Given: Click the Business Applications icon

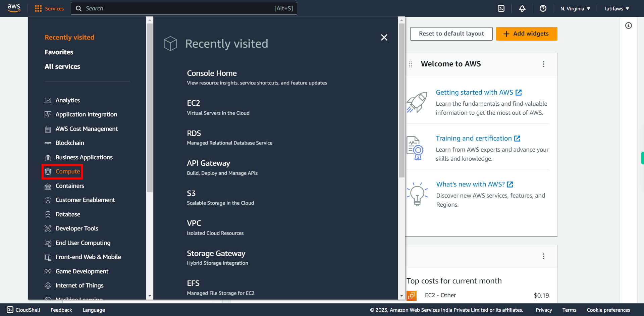Looking at the screenshot, I should click(x=48, y=157).
